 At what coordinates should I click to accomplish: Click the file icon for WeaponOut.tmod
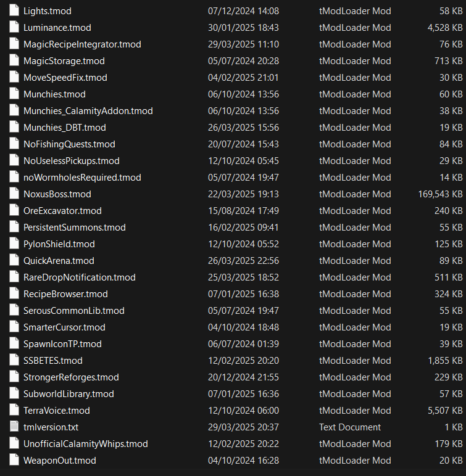point(14,459)
